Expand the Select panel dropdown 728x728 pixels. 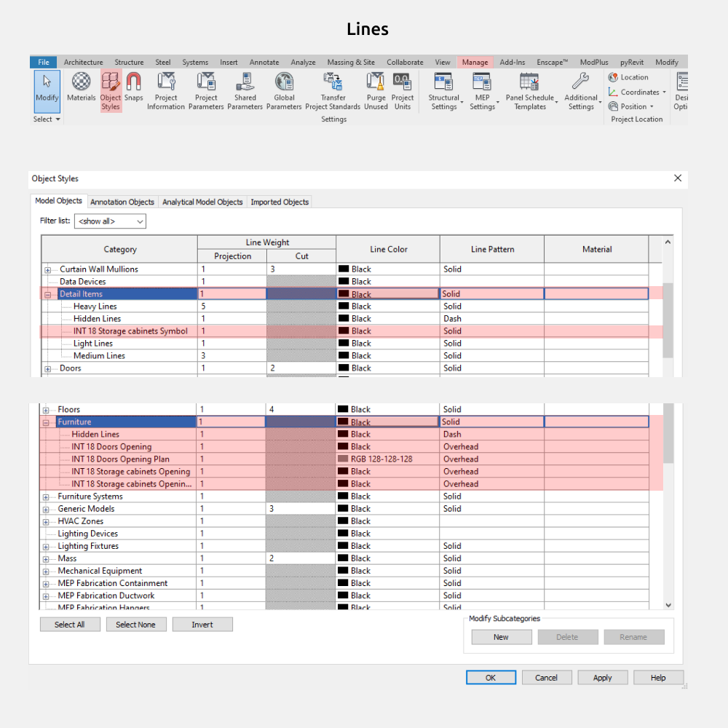click(47, 119)
